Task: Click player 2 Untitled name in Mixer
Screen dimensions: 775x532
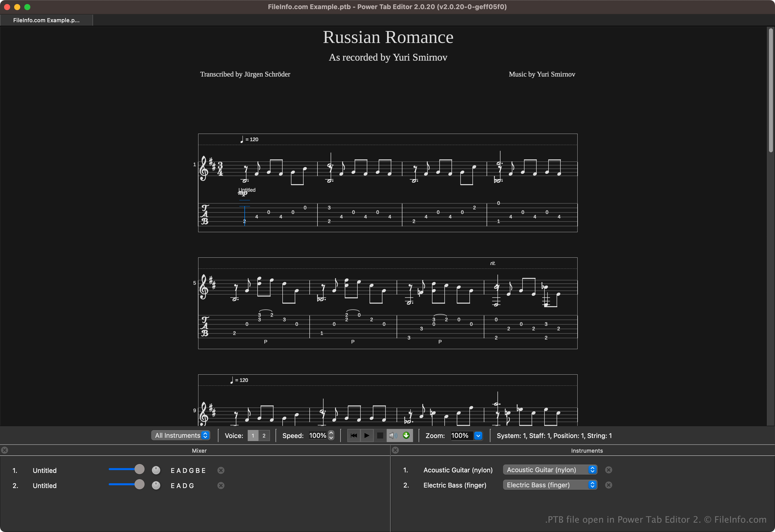Action: click(x=45, y=486)
